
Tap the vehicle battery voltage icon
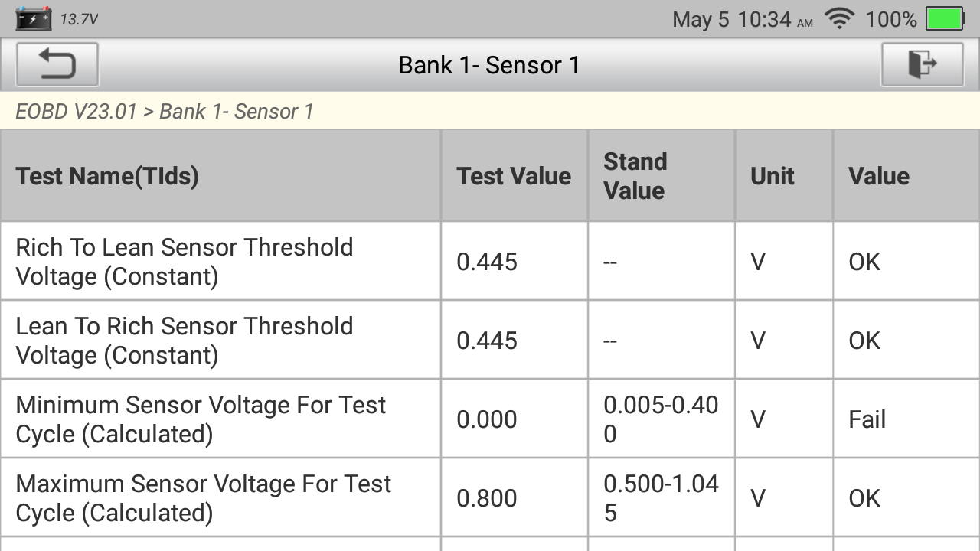point(34,18)
